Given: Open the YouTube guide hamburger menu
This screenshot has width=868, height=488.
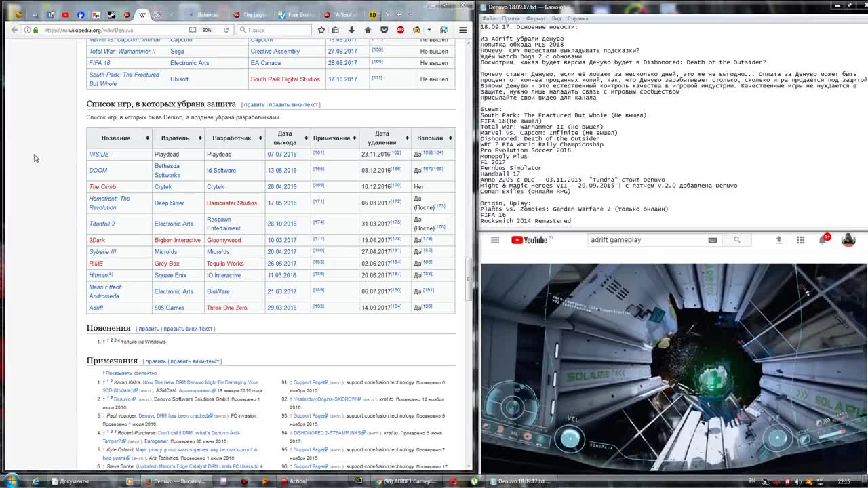Looking at the screenshot, I should (x=495, y=240).
